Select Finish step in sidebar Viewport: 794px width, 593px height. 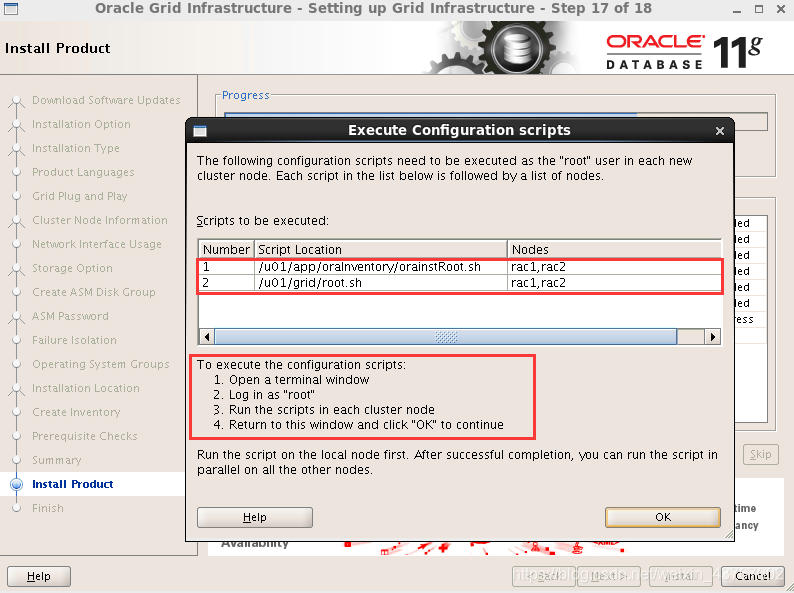(48, 508)
